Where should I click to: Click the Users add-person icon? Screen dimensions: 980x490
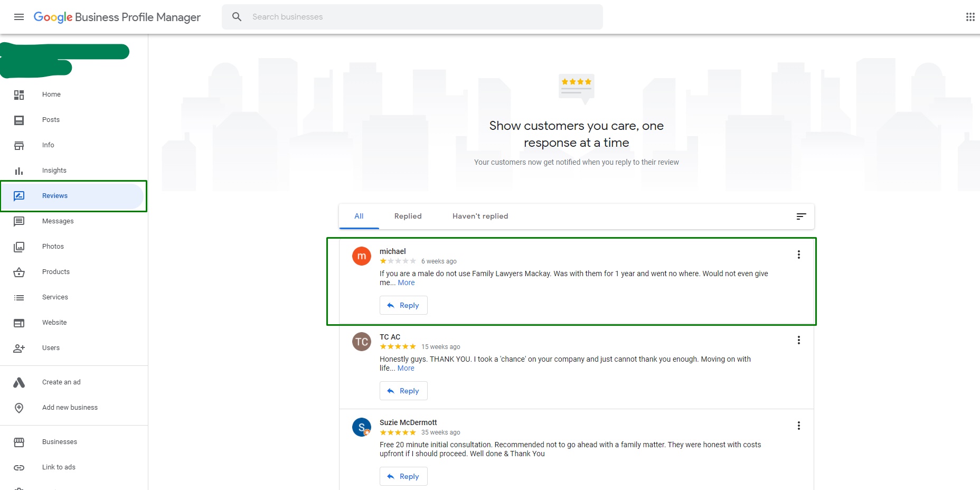(19, 348)
